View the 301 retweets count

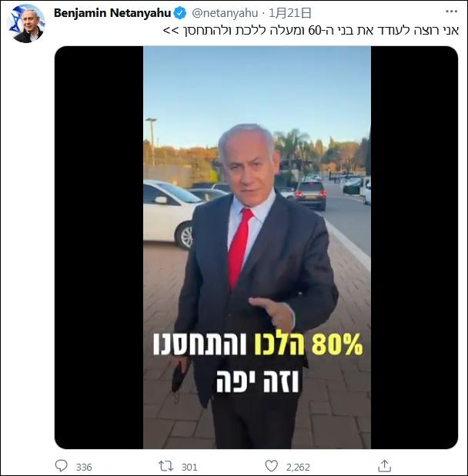pos(189,467)
